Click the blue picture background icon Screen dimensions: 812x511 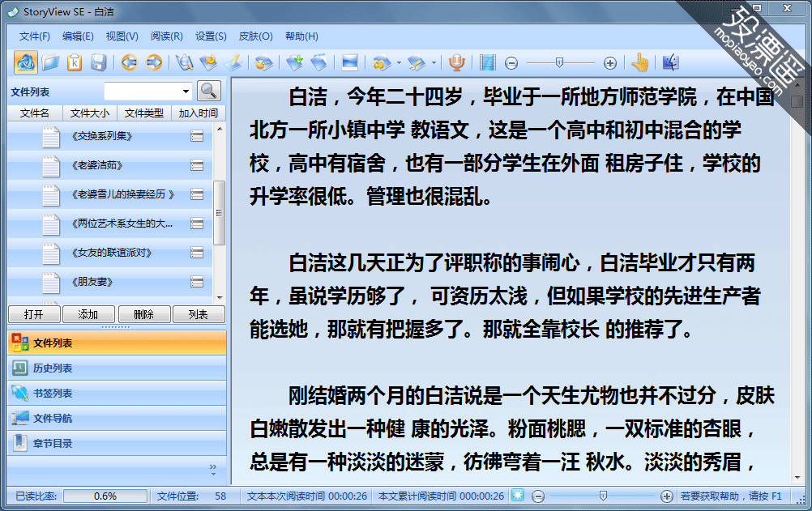tap(349, 62)
